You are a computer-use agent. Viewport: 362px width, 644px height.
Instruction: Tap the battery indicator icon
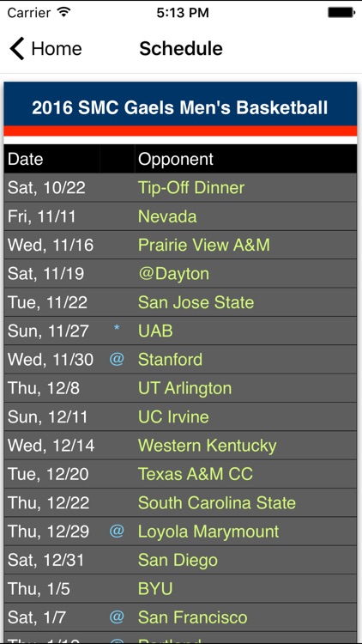click(341, 12)
